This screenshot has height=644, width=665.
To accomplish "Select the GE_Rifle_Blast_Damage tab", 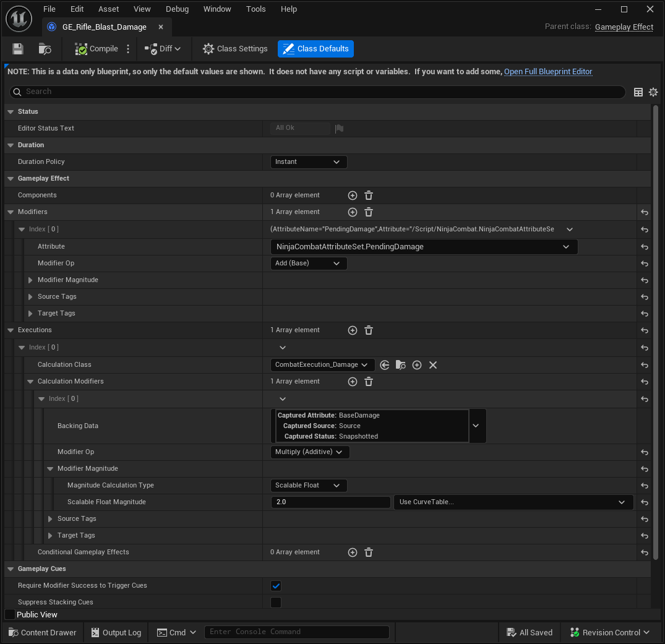I will click(x=104, y=27).
